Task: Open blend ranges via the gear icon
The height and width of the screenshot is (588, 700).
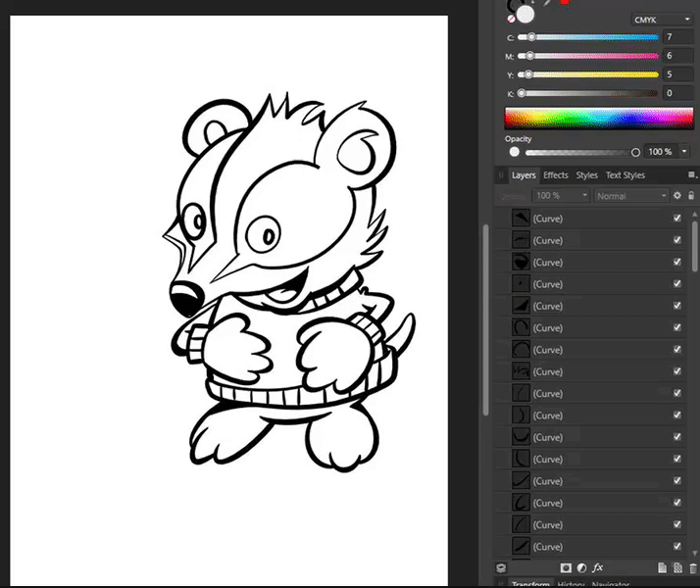Action: pos(677,195)
